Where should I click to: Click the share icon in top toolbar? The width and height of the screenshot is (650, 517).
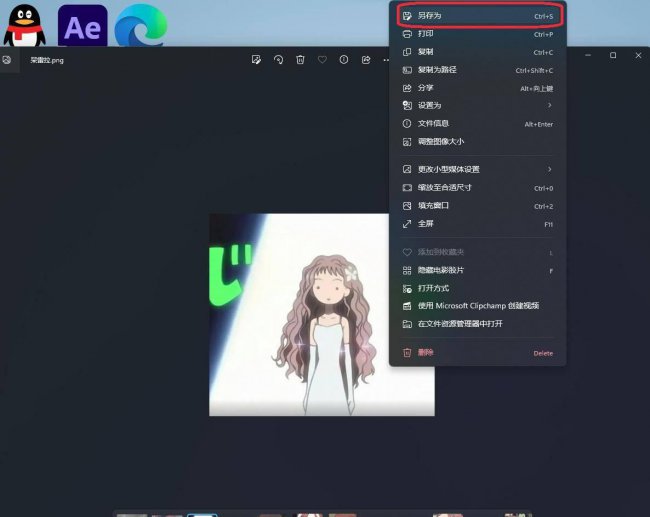tap(366, 60)
